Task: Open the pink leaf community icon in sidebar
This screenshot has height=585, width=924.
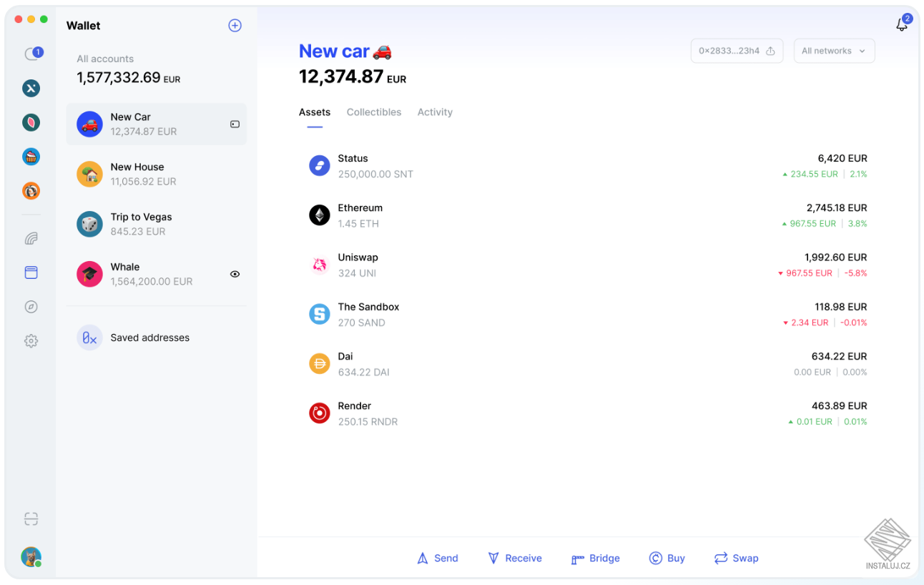Action: click(31, 122)
